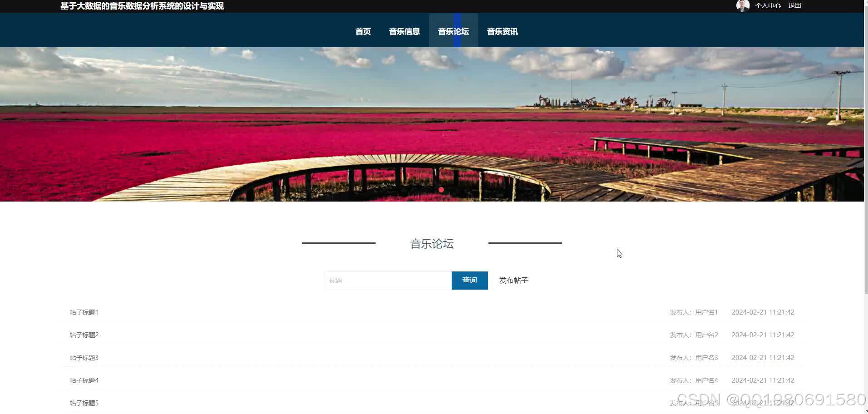The width and height of the screenshot is (868, 414).
Task: Click 发布帖子 to create a post
Action: 513,280
